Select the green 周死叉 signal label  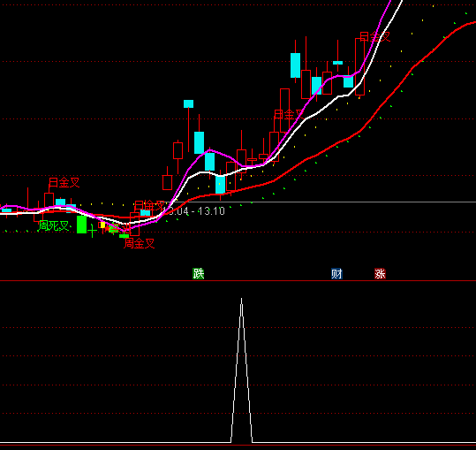(54, 225)
